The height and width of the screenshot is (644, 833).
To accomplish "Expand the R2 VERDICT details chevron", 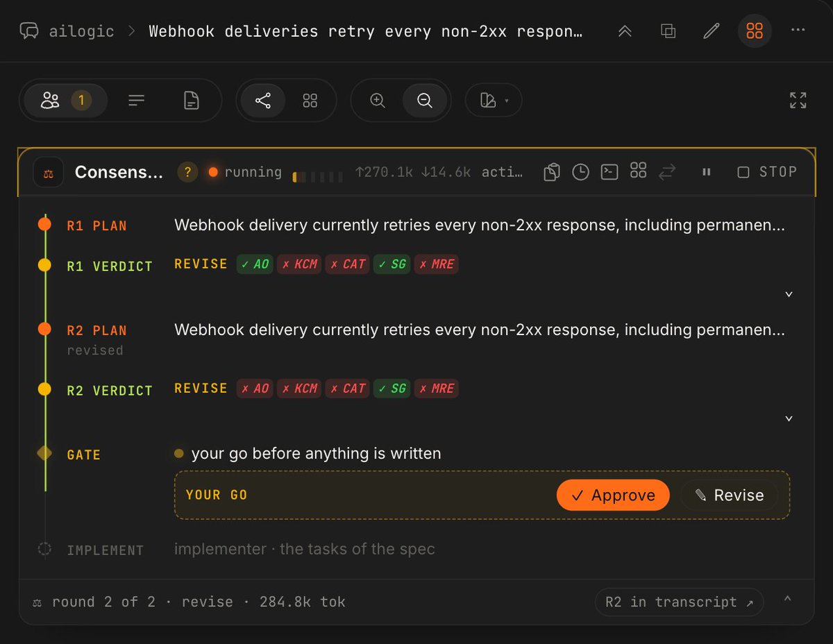I will [789, 418].
